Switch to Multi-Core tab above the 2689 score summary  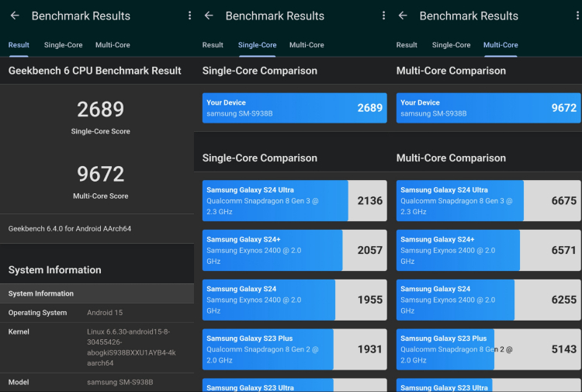[113, 45]
